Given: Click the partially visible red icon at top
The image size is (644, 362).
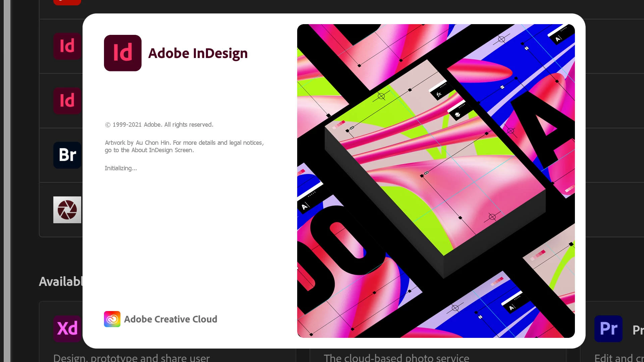Looking at the screenshot, I should coord(67,2).
